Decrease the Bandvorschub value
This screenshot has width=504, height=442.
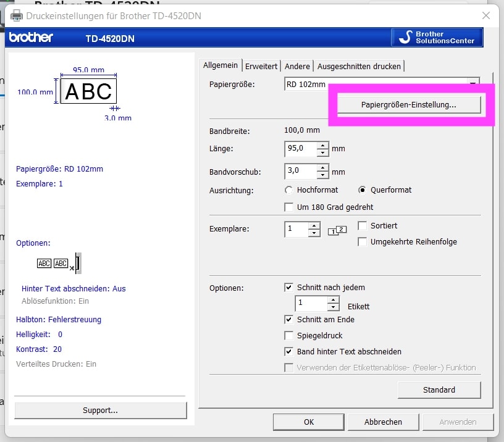pos(322,175)
